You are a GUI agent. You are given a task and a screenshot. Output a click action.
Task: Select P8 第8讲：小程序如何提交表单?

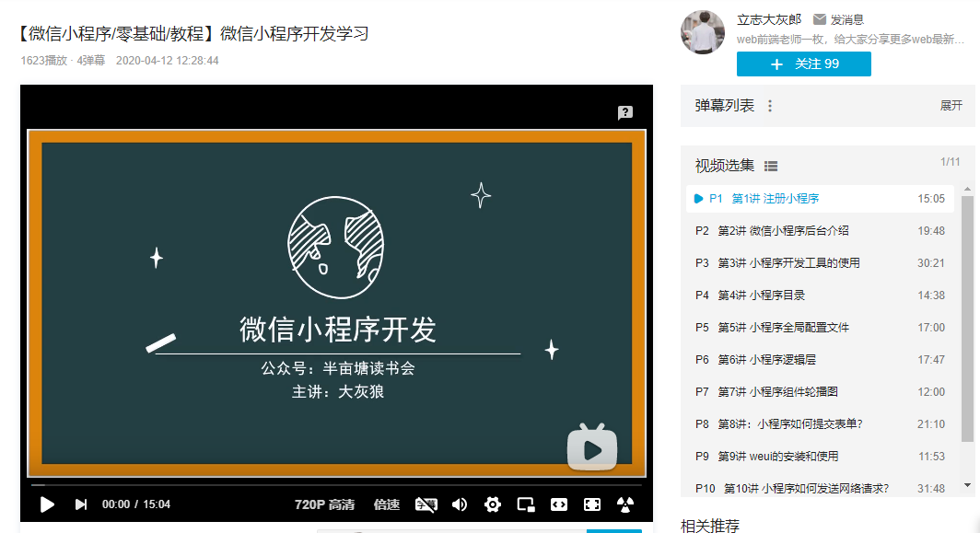(820, 423)
